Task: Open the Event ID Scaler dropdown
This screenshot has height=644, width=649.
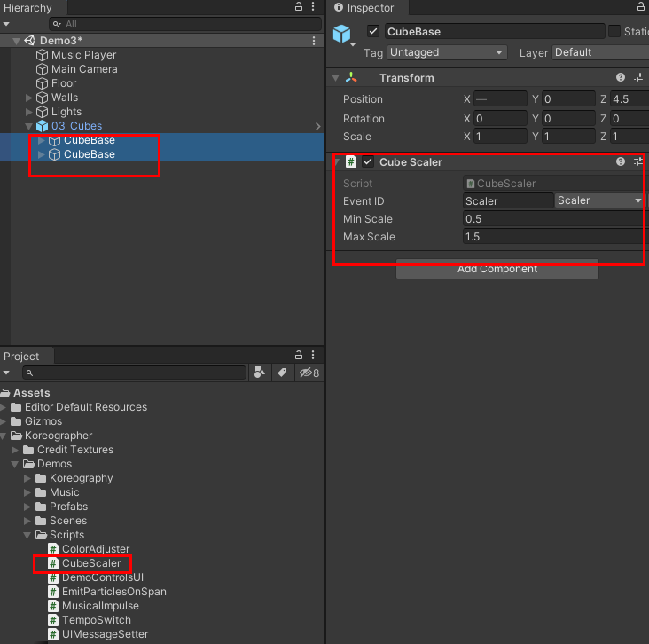Action: [599, 200]
